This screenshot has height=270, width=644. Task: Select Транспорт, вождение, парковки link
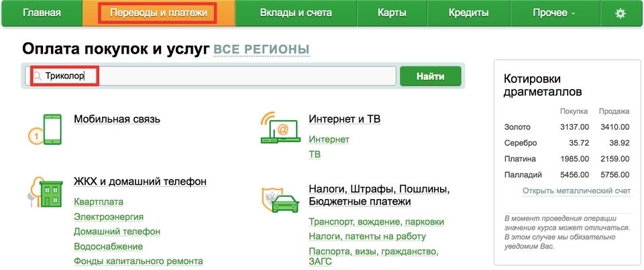coord(376,222)
